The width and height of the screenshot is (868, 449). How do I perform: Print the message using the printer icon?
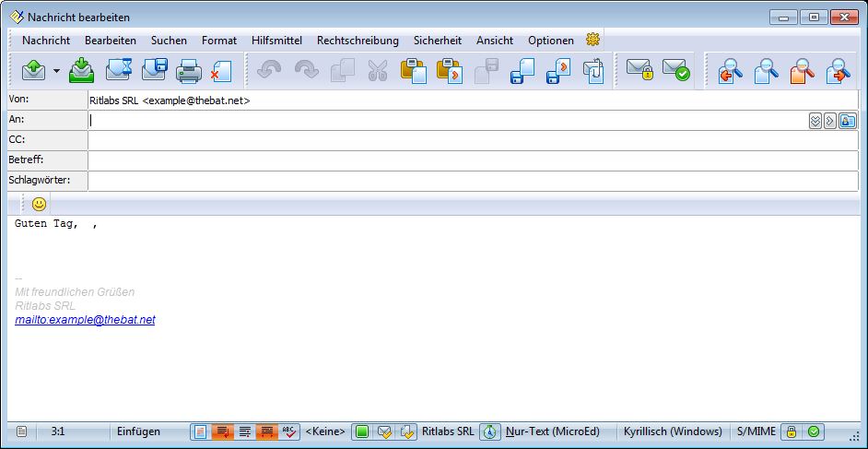[x=189, y=71]
